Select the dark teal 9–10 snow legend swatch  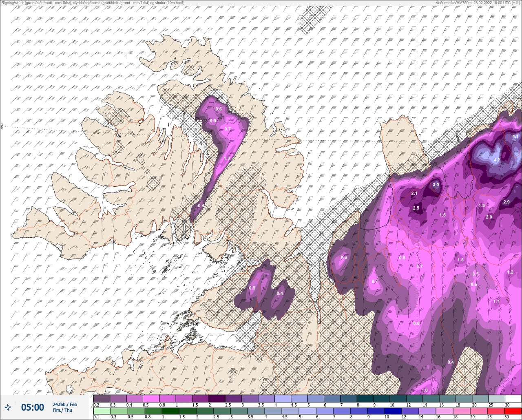[381, 398]
